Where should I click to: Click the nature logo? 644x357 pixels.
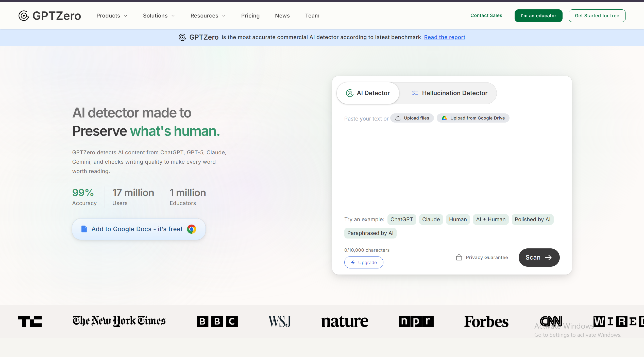345,322
